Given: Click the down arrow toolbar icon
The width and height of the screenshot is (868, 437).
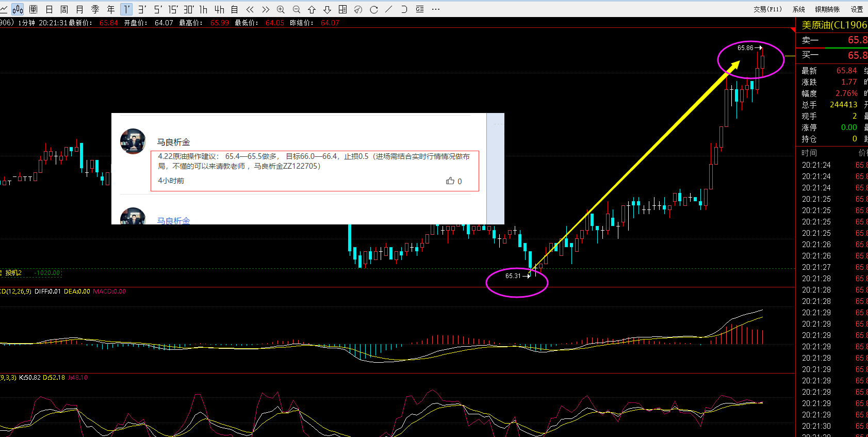Looking at the screenshot, I should point(327,9).
